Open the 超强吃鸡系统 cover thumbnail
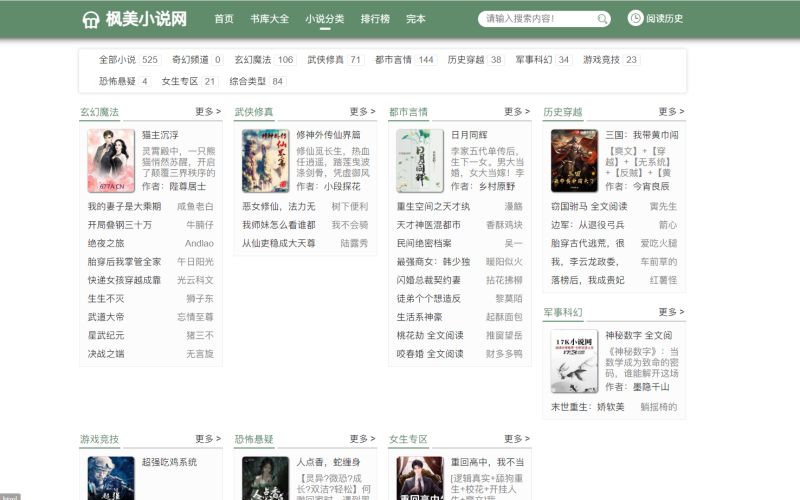Viewport: 800px width, 500px height. (x=111, y=478)
